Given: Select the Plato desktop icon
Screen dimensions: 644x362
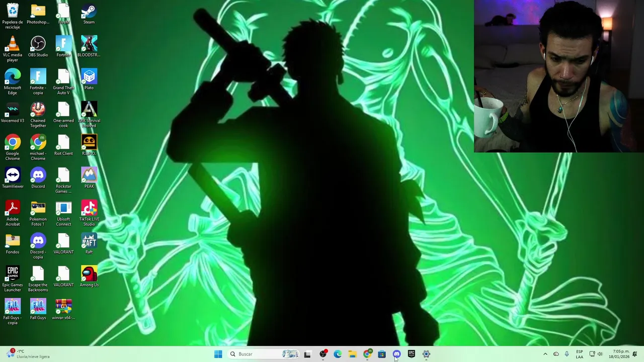Looking at the screenshot, I should pos(89,79).
